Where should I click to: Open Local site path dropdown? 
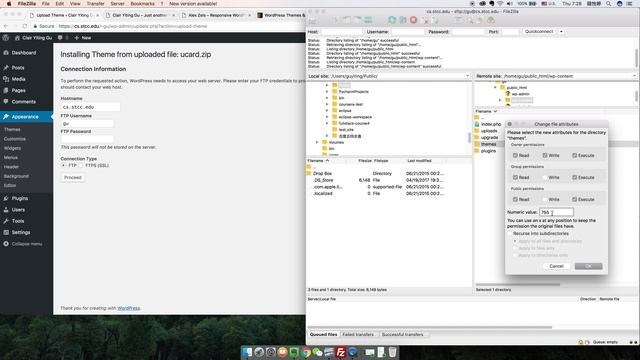click(467, 76)
